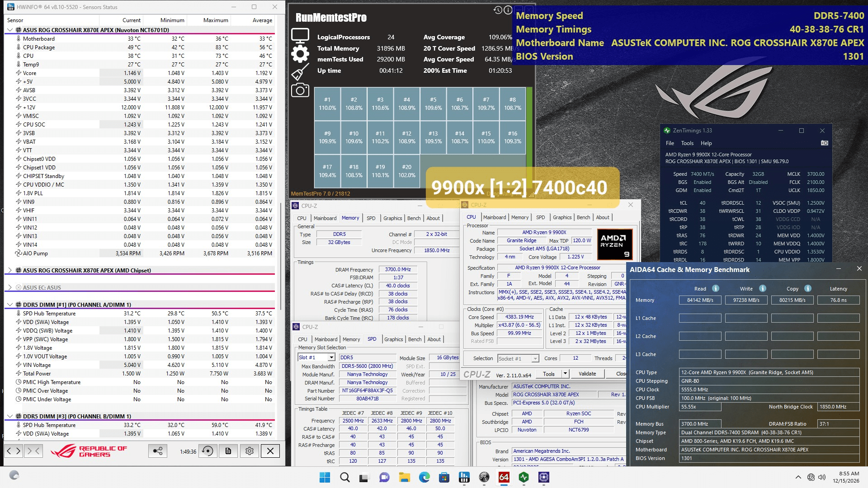Click HWiNFO collapse columns arrows button
The width and height of the screenshot is (868, 488).
point(33,450)
